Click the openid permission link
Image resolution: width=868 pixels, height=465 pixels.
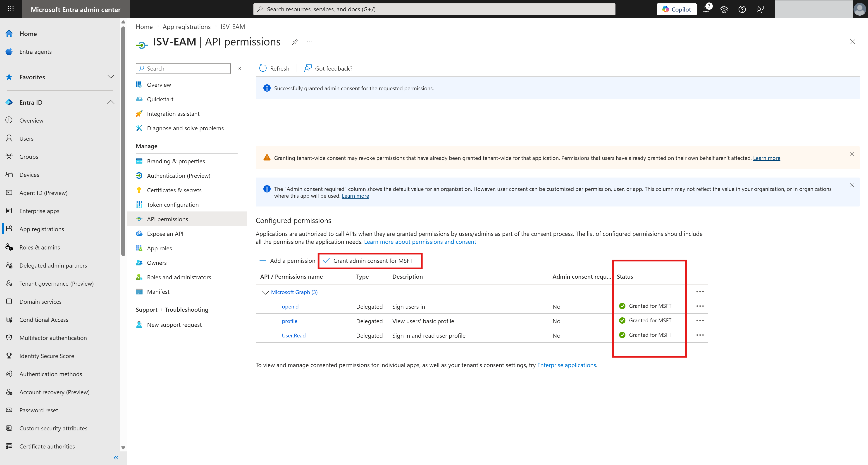(x=290, y=306)
